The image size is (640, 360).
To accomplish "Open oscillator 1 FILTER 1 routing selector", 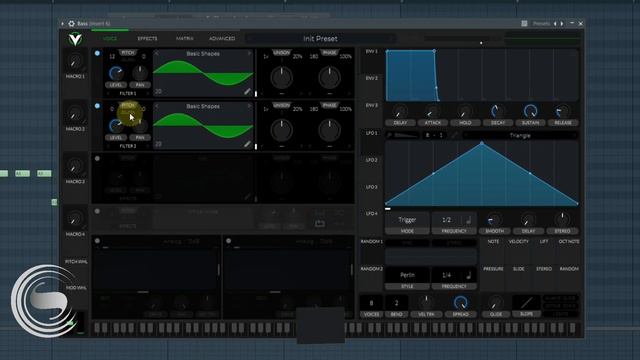I will point(128,93).
